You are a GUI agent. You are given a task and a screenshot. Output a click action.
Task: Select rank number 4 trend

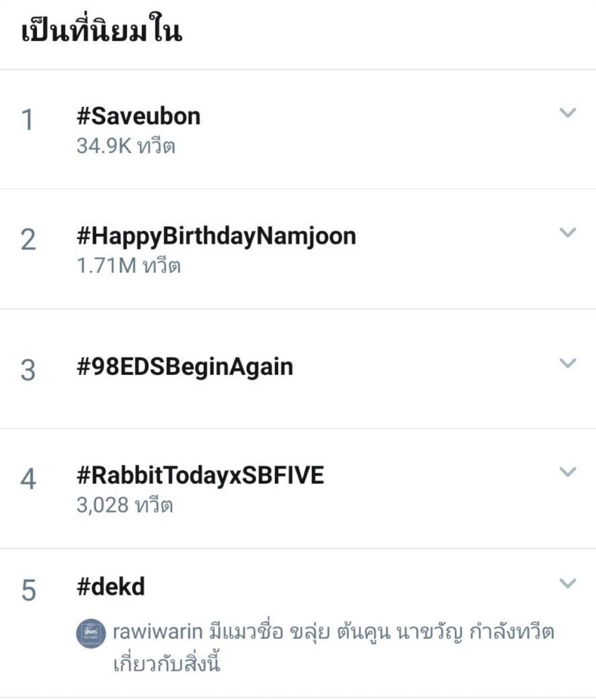point(28,479)
